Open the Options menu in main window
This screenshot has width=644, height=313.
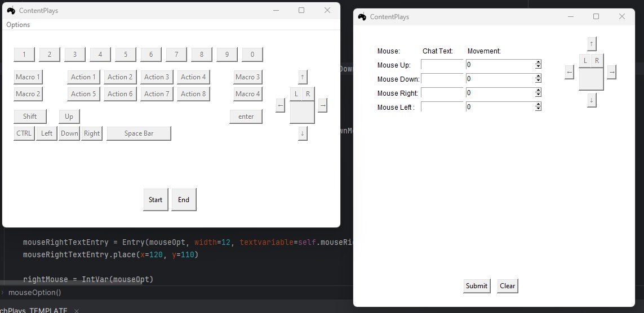[18, 25]
